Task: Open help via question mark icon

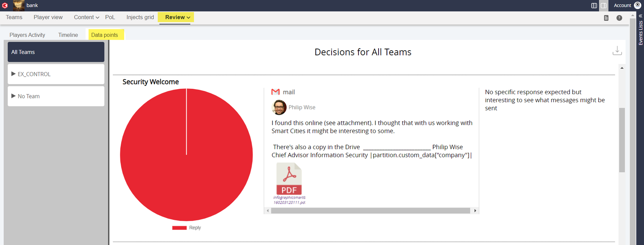Action: point(619,18)
